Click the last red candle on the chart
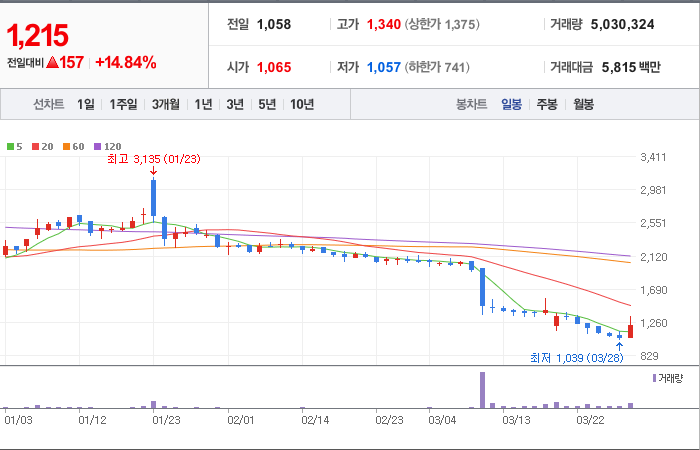Viewport: 700px width, 450px height. point(630,331)
